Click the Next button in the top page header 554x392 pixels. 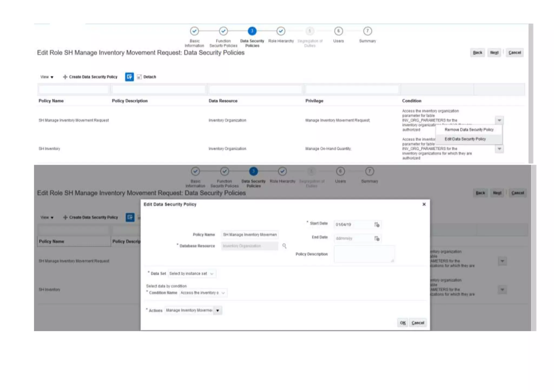pyautogui.click(x=494, y=53)
